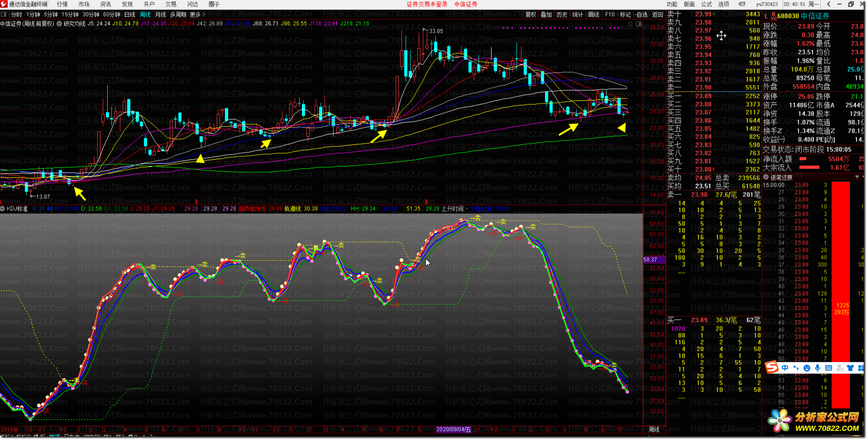Viewport: 868px width, 440px height.
Task: Click the stock code 600030 header
Action: pos(788,16)
